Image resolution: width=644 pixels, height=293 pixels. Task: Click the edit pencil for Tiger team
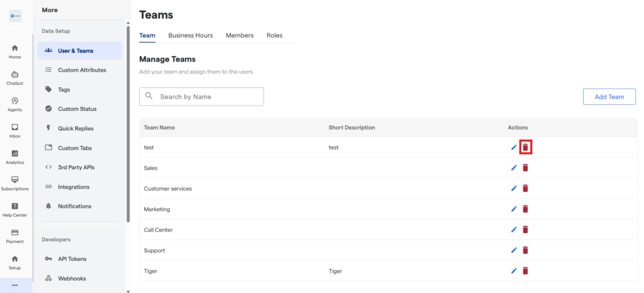coord(514,271)
